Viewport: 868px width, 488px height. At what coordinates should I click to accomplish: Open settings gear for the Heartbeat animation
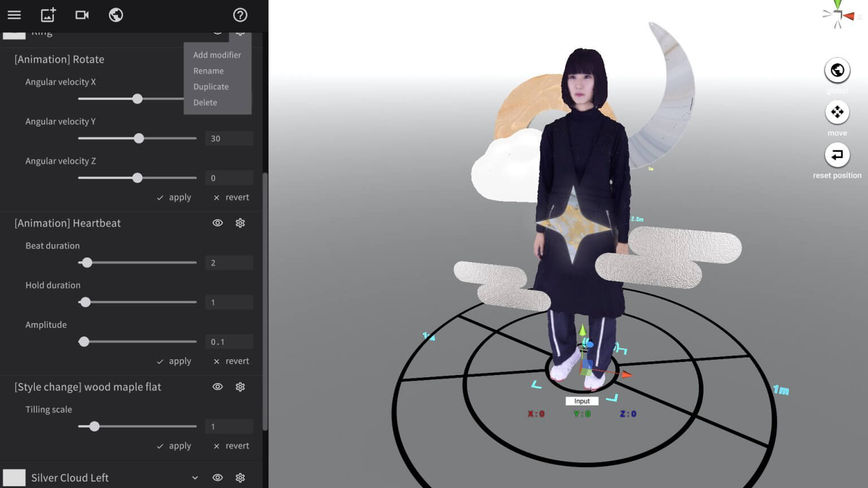pos(240,223)
